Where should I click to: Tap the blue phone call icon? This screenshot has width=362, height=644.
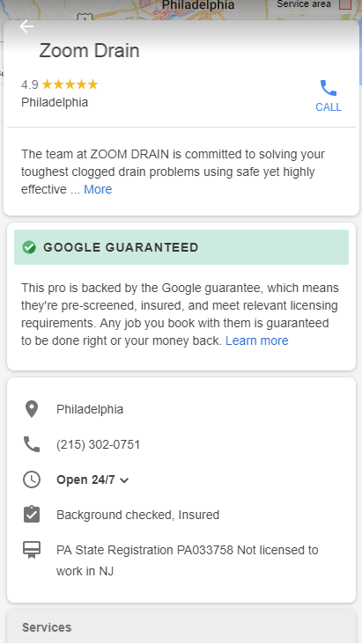tap(329, 88)
